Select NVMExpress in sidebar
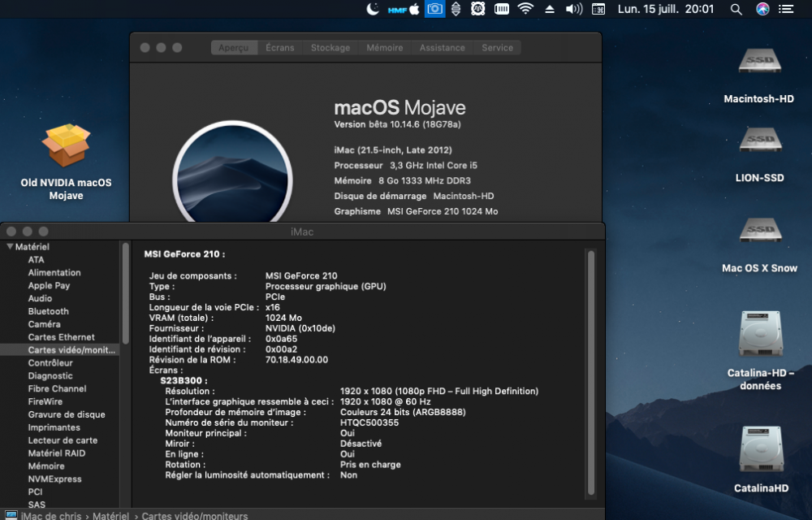Viewport: 812px width, 520px height. 55,479
